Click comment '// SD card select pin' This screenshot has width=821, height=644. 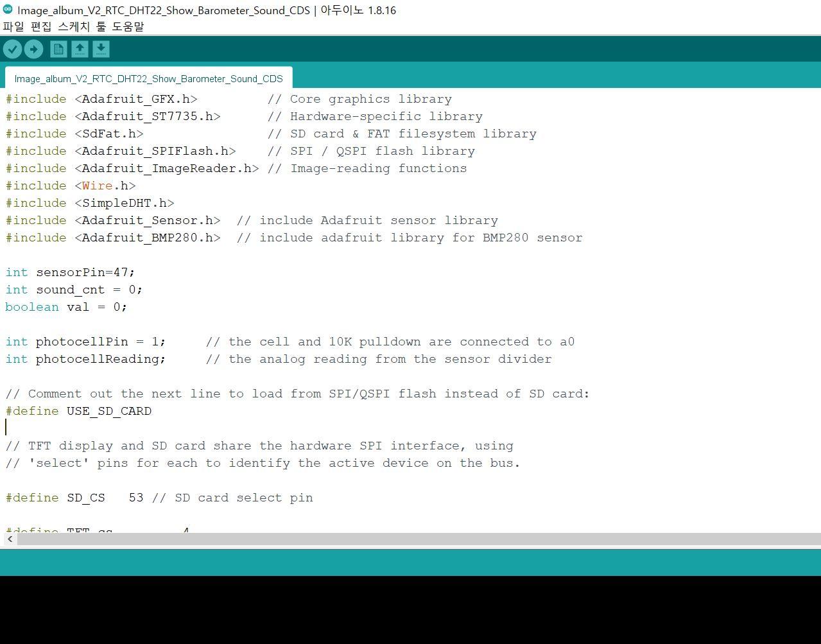pos(232,498)
